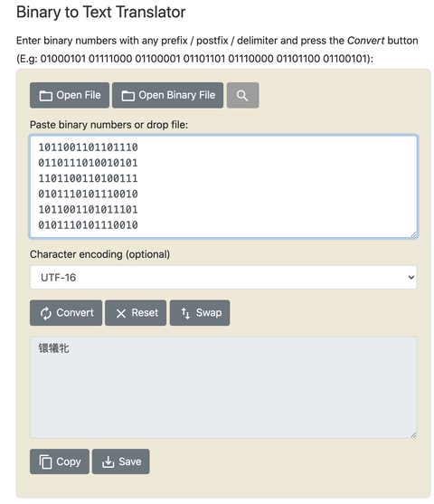Click the Copy clipboard icon
The height and width of the screenshot is (504, 434).
45,461
